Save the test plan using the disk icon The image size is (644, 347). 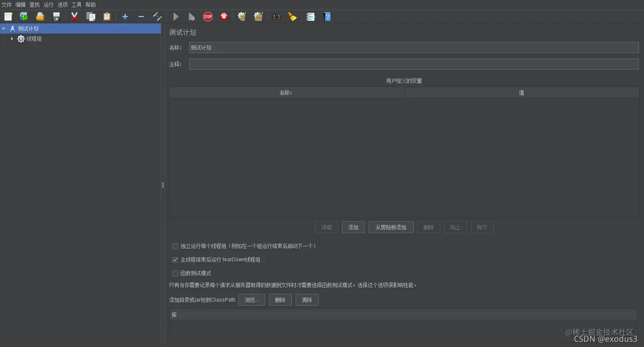(56, 17)
